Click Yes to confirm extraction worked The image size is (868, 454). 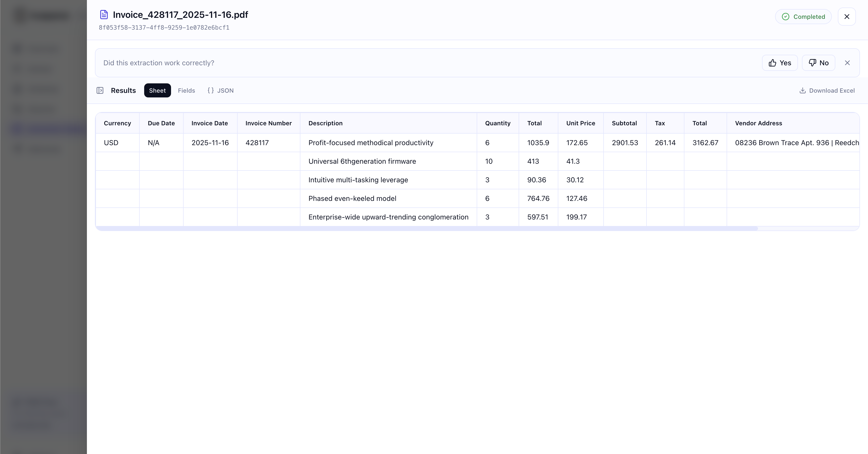(780, 63)
